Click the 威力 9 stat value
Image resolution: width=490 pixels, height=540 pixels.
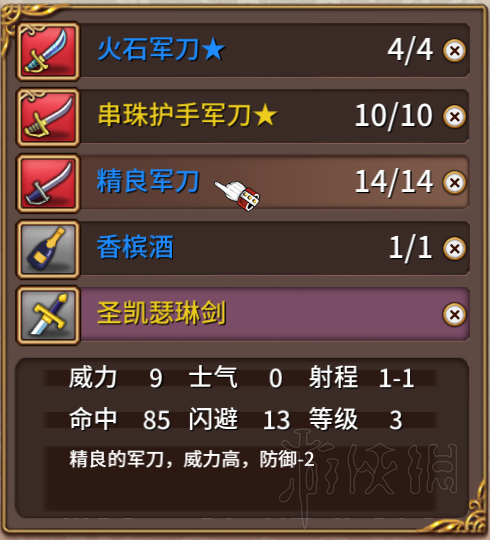[x=156, y=378]
